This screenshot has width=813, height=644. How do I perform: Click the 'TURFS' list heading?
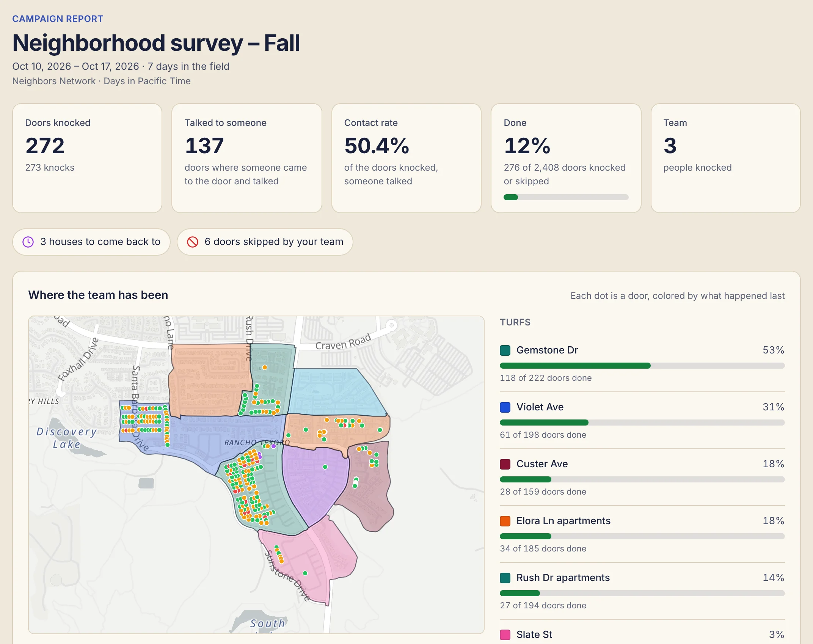click(515, 322)
